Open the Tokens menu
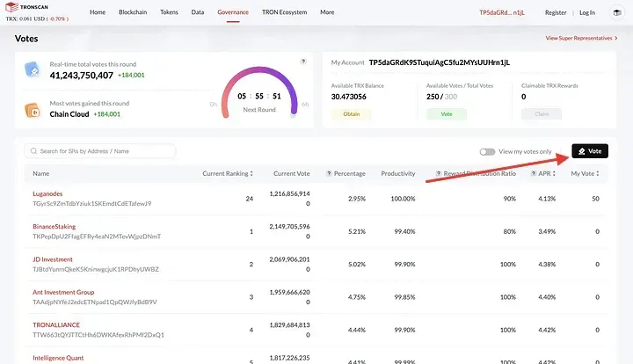This screenshot has width=633, height=364. (169, 12)
